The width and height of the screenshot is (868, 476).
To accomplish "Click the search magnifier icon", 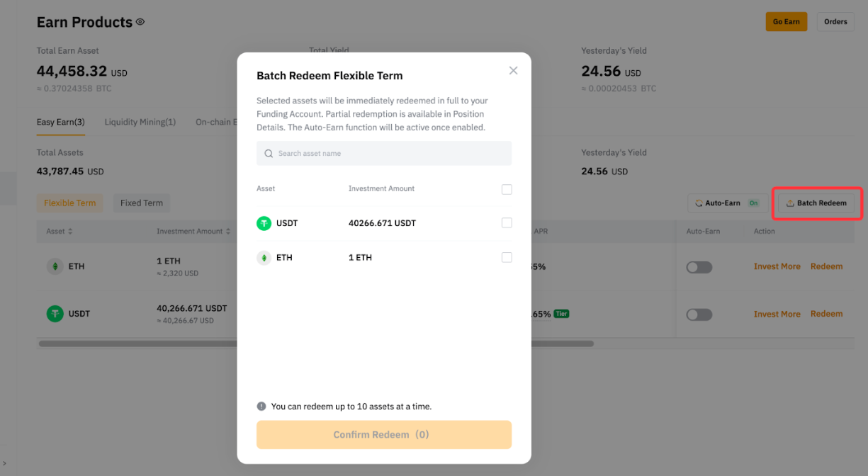I will pyautogui.click(x=269, y=154).
